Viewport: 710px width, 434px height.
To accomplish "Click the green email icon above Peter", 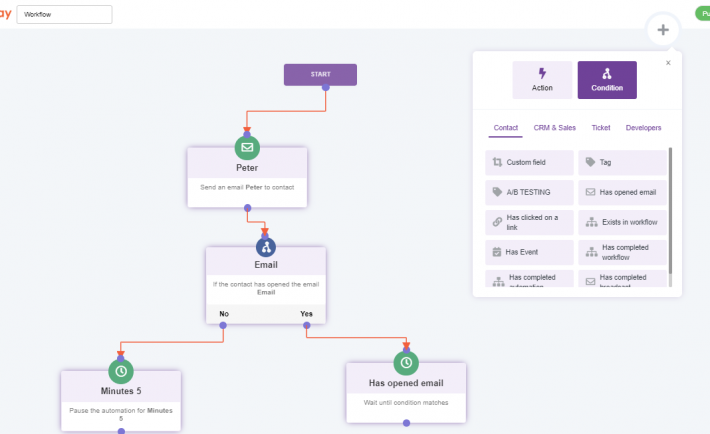I will pos(247,147).
